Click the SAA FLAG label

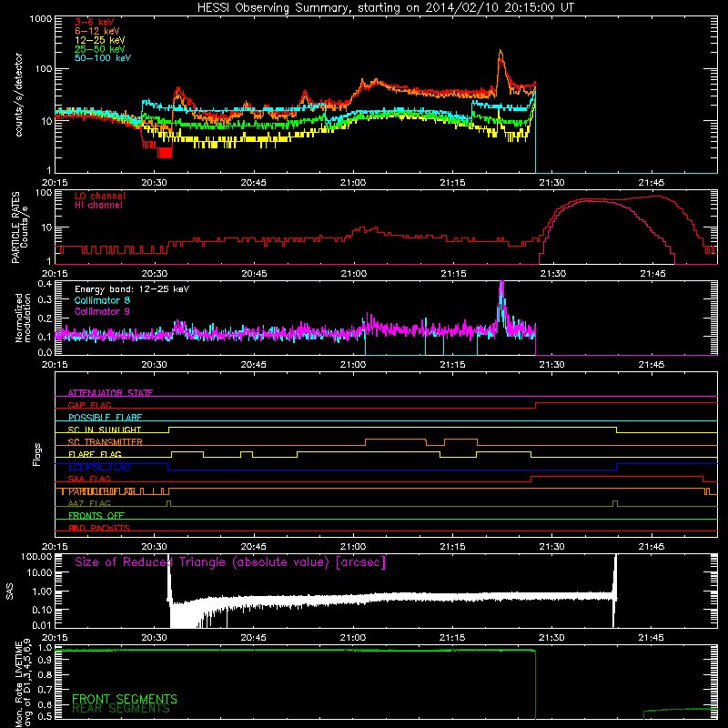[89, 479]
